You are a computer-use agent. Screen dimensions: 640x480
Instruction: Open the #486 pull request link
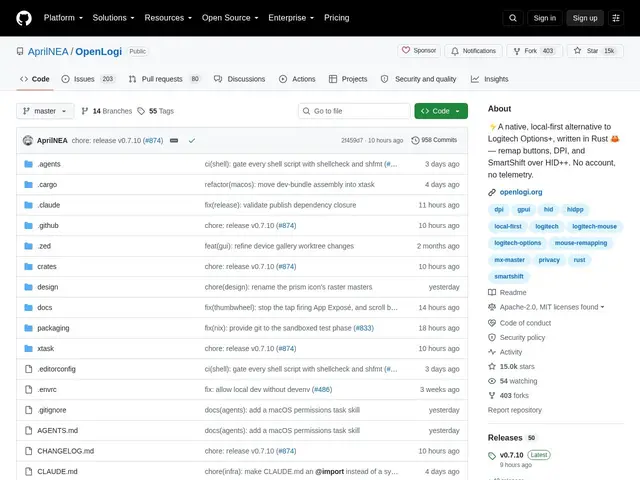[322, 389]
